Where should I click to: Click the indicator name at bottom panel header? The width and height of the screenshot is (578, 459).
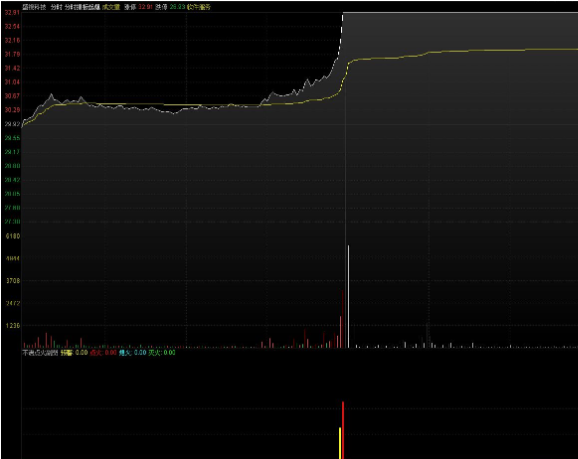click(41, 353)
